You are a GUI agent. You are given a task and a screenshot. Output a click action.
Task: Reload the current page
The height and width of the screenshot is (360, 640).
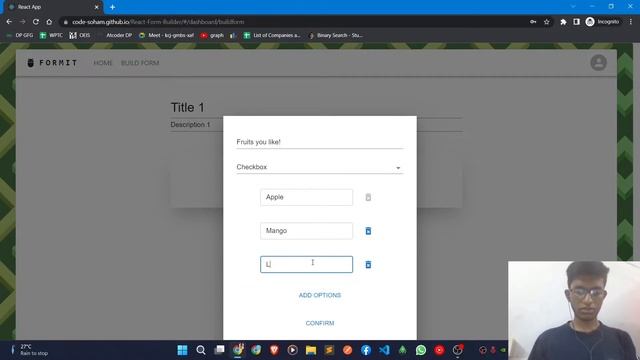(36, 22)
